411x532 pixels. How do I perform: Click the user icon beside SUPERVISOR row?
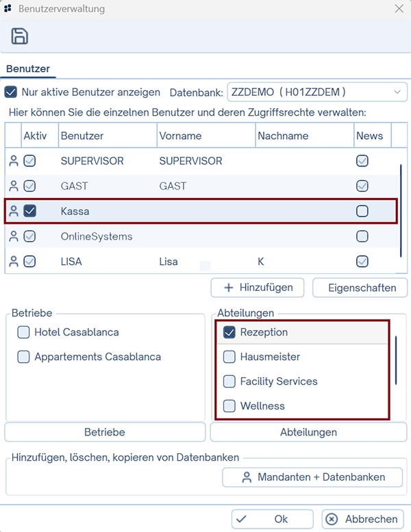(13, 162)
